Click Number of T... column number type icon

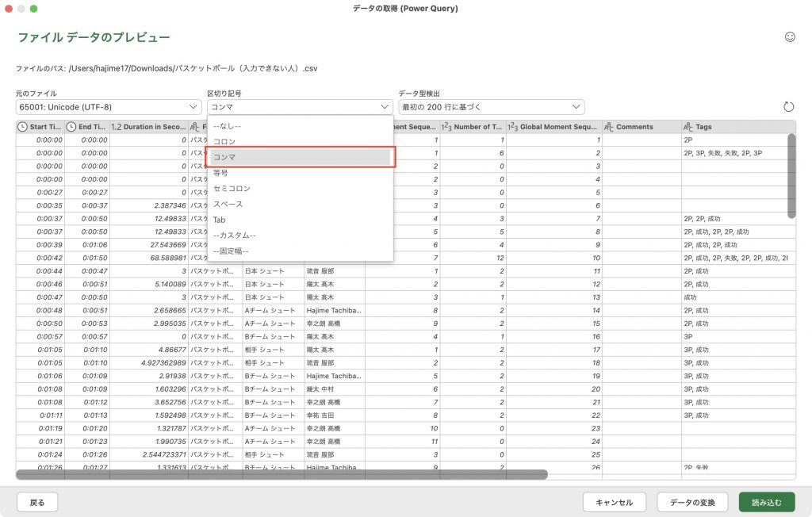[x=446, y=127]
